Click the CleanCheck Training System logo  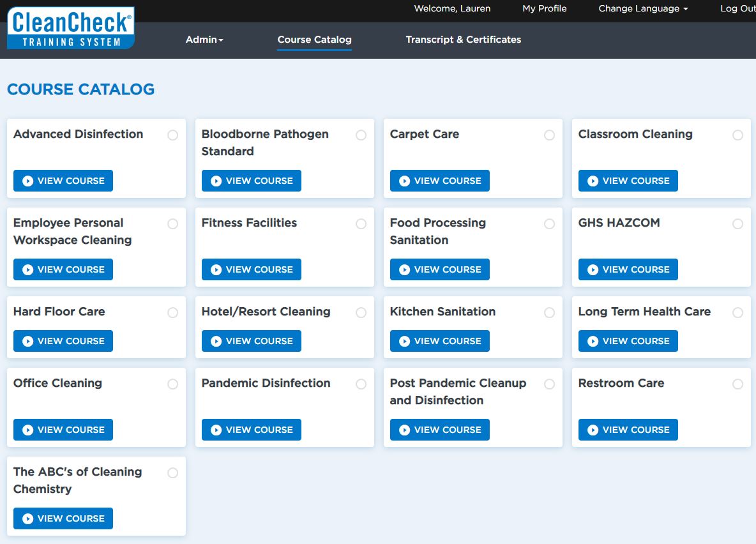71,28
